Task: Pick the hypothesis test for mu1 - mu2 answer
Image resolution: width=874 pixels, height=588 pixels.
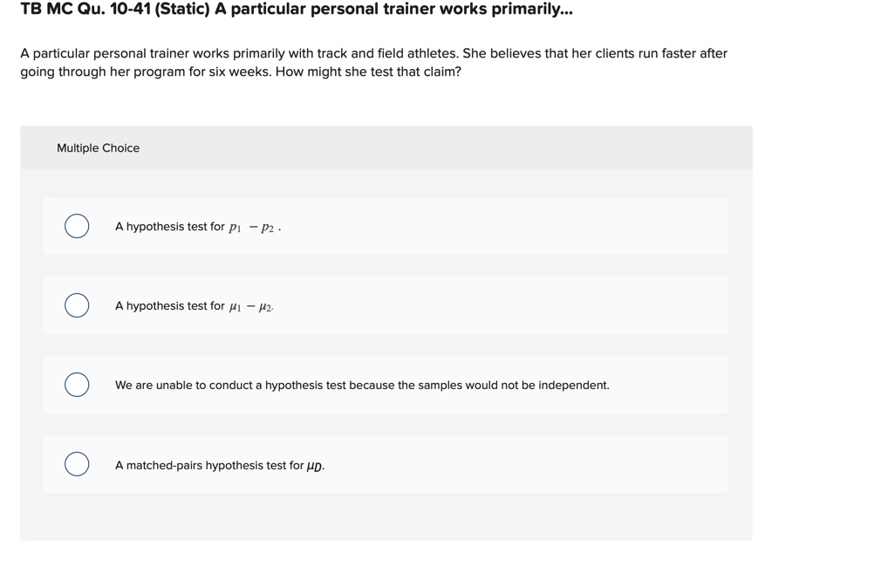Action: (194, 305)
